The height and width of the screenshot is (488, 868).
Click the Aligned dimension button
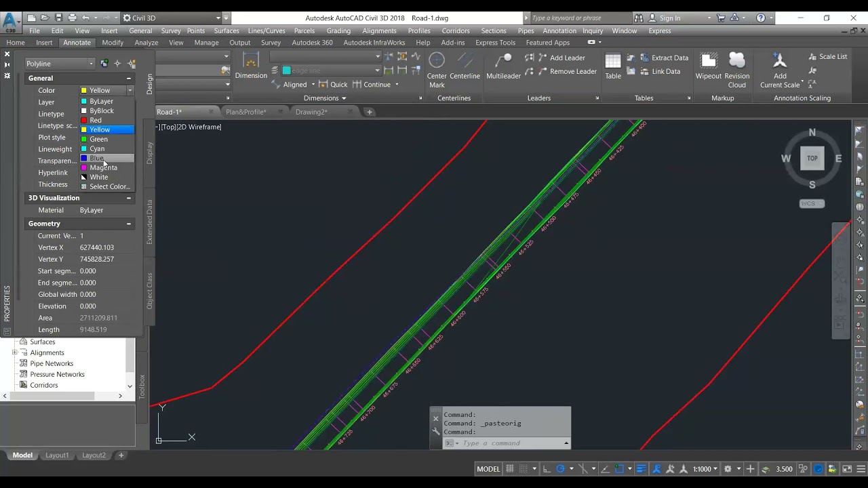point(290,85)
